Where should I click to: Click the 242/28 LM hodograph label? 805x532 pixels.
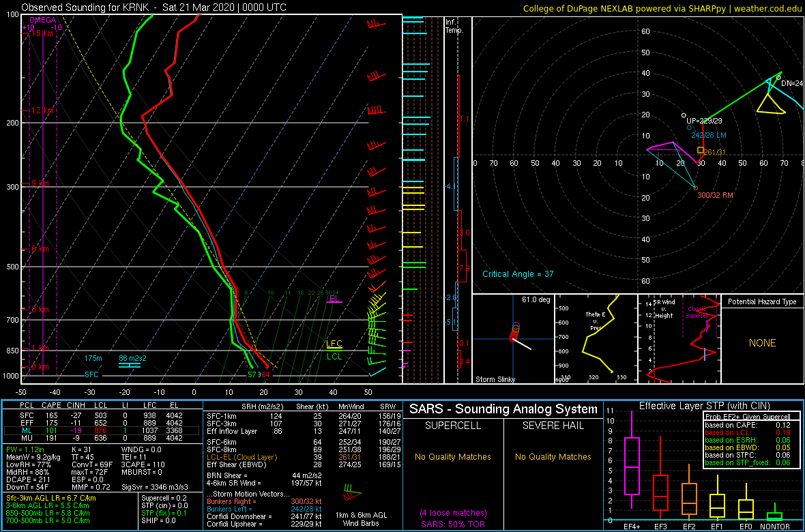(x=709, y=135)
